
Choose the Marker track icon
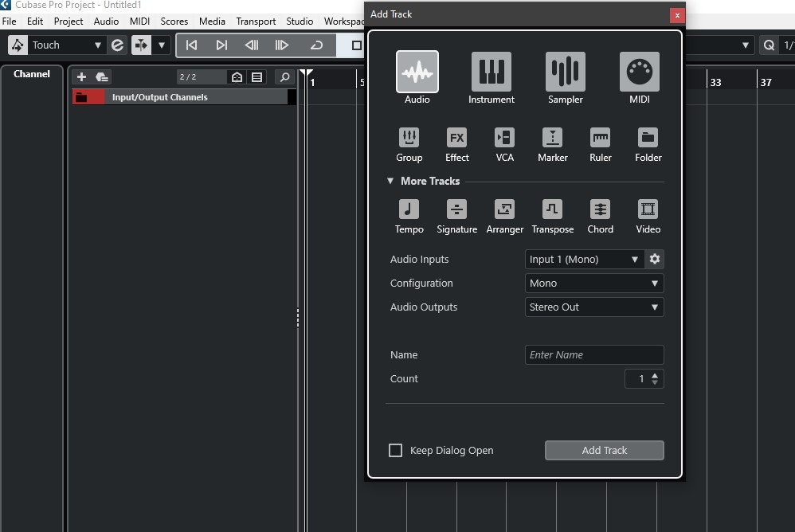(552, 137)
